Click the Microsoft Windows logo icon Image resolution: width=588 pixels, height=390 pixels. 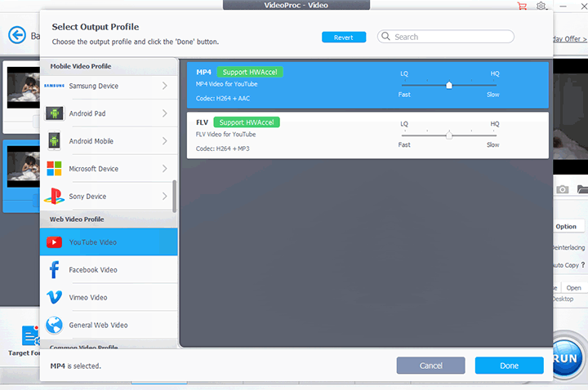click(55, 169)
